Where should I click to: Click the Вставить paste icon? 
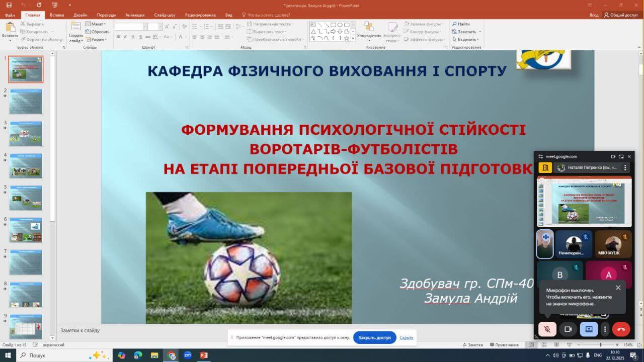pyautogui.click(x=10, y=28)
